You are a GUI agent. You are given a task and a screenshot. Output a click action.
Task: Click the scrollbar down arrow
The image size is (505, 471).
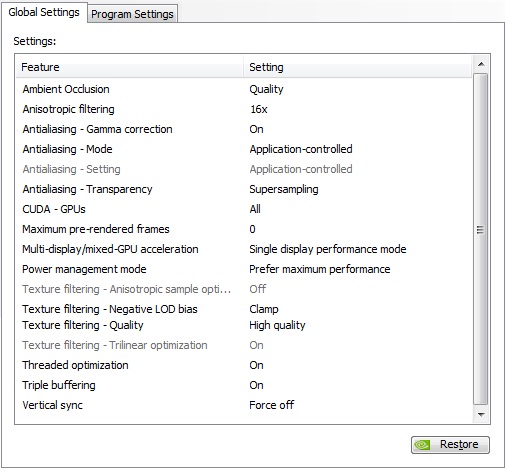pyautogui.click(x=481, y=414)
